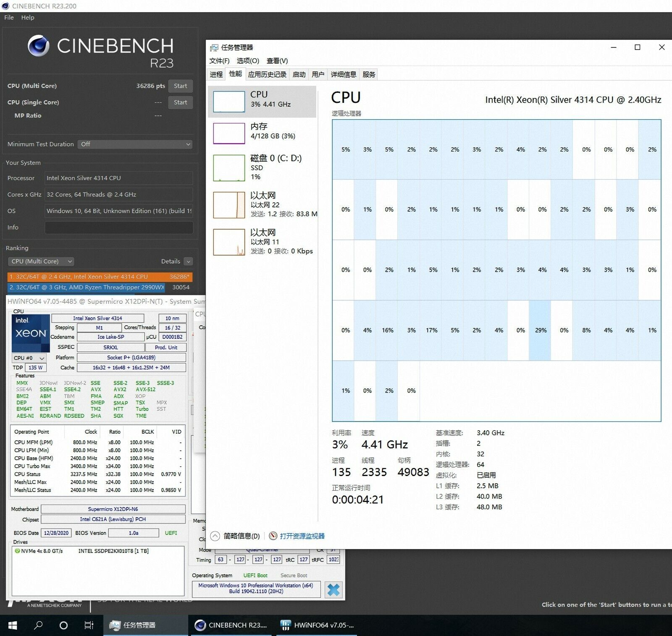Viewport: 672px width, 636px height.
Task: Click drive entry INTEL SSDPE2KX010T8
Action: (113, 551)
